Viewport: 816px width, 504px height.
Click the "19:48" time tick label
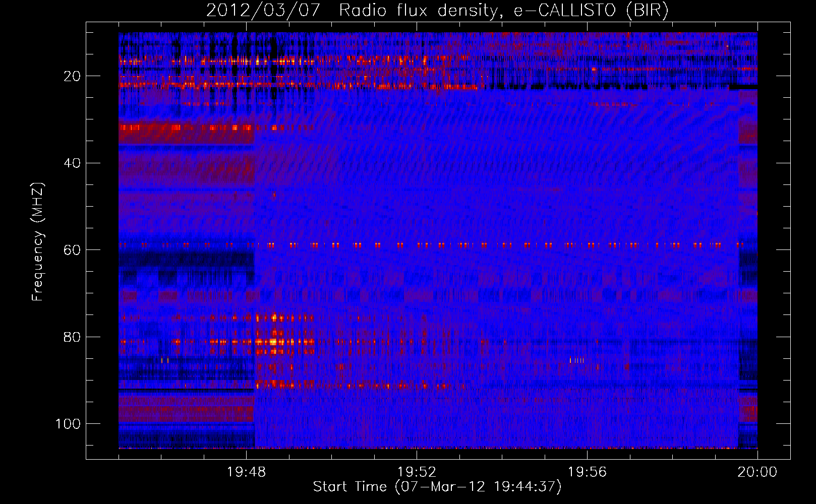pos(246,472)
